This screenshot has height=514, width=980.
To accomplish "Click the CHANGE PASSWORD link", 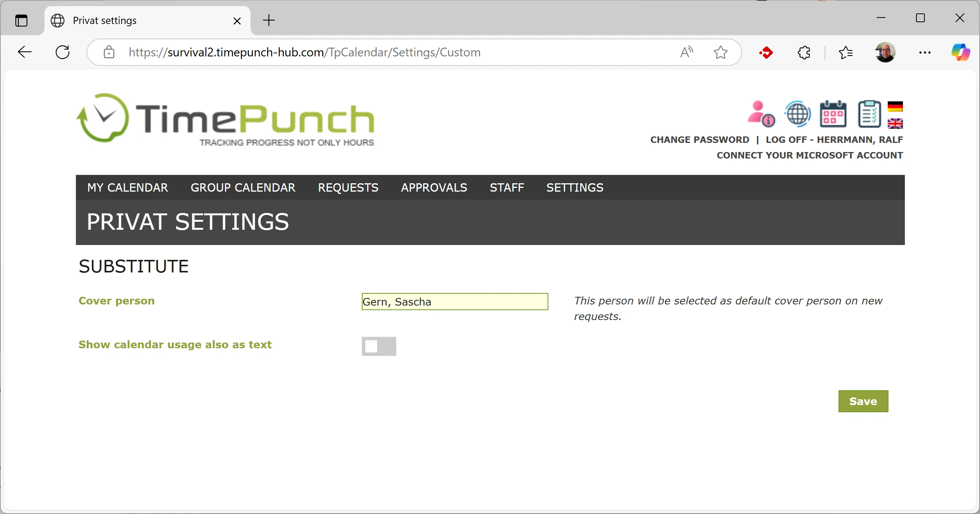I will (700, 140).
